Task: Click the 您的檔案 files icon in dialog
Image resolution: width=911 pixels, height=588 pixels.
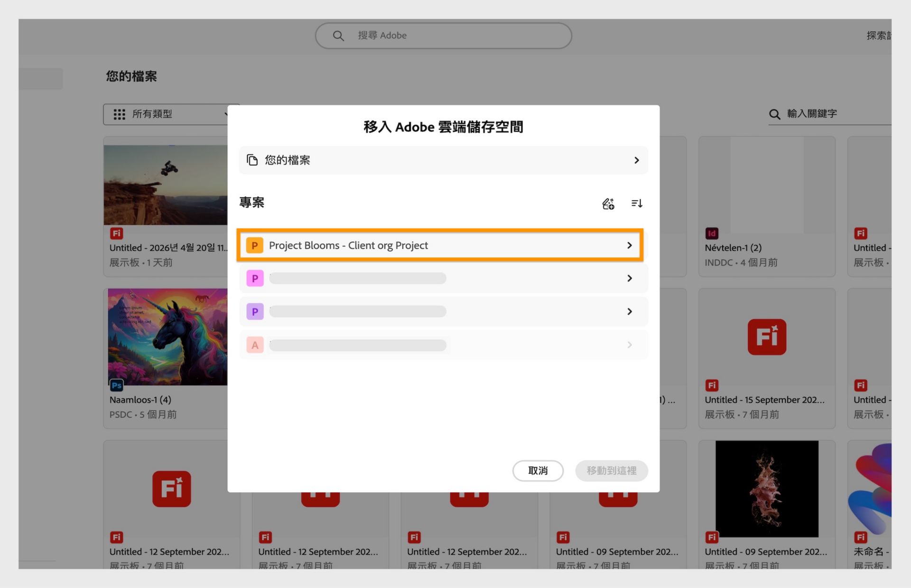Action: 252,160
